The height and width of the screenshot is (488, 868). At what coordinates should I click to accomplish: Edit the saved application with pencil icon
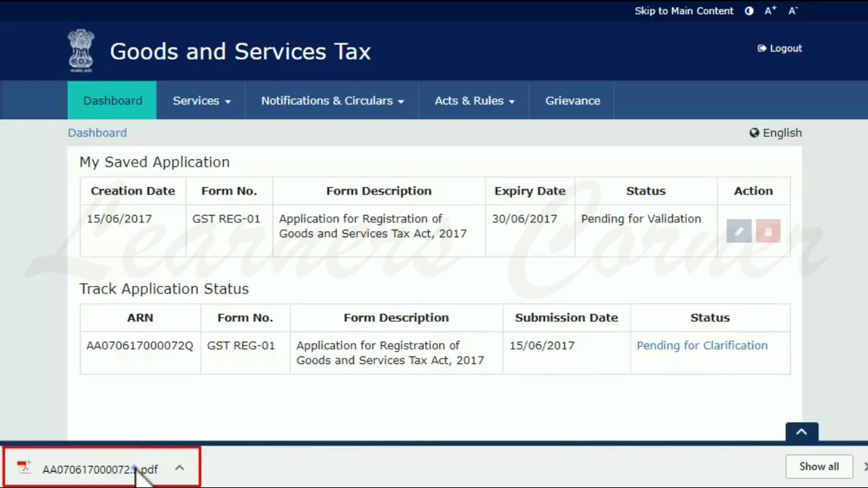[x=739, y=231]
